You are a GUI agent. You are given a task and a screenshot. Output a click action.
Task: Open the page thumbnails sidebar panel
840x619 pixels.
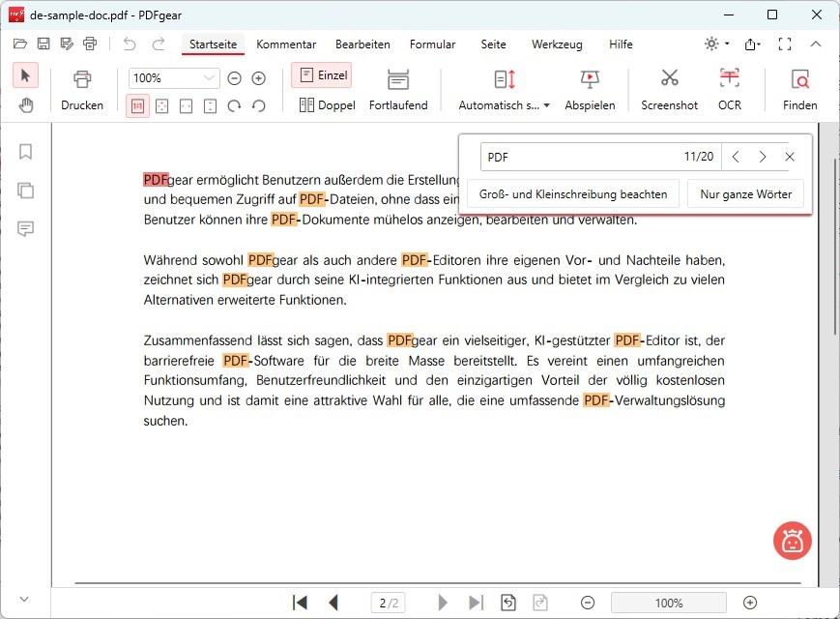coord(25,191)
